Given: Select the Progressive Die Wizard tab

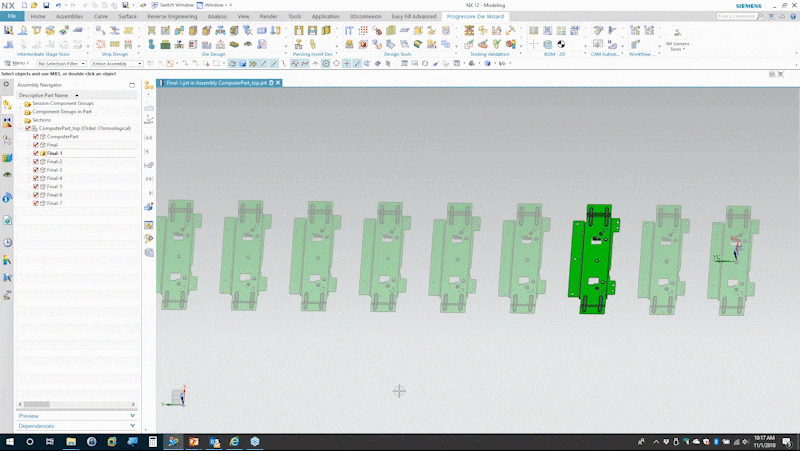Looking at the screenshot, I should 475,16.
